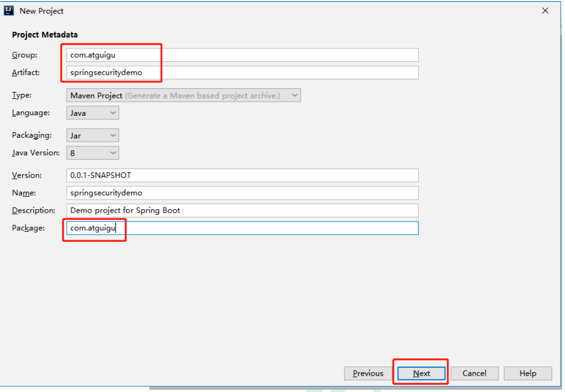Click the Artifact input field
The width and height of the screenshot is (565, 392).
tap(242, 73)
